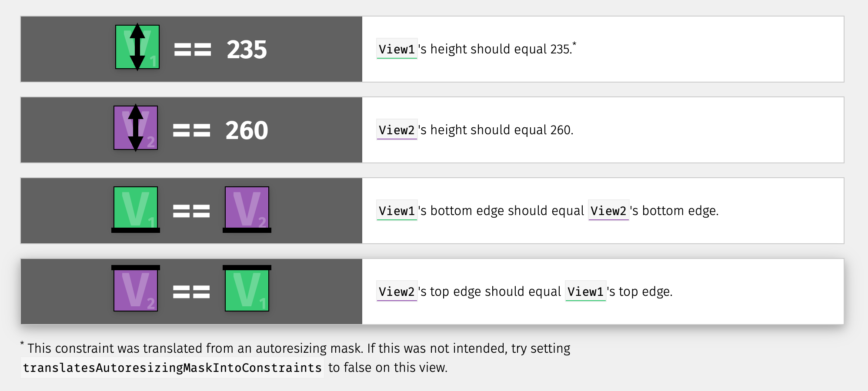Click View2 label in top edge sentence
This screenshot has height=391, width=868.
coord(397,292)
